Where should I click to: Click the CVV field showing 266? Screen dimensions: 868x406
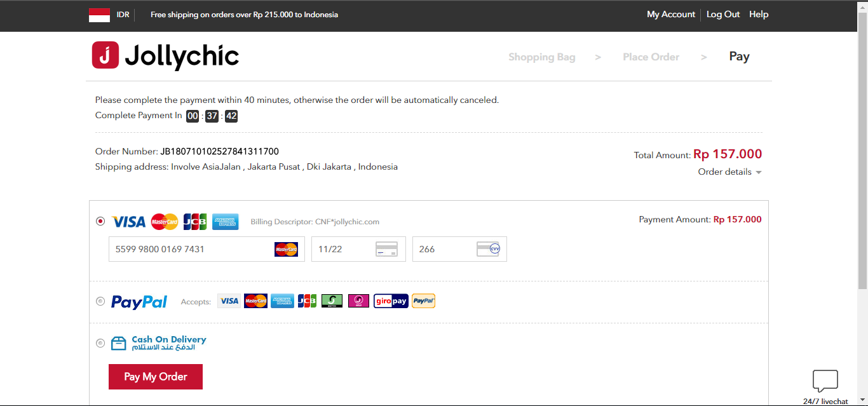(x=459, y=249)
